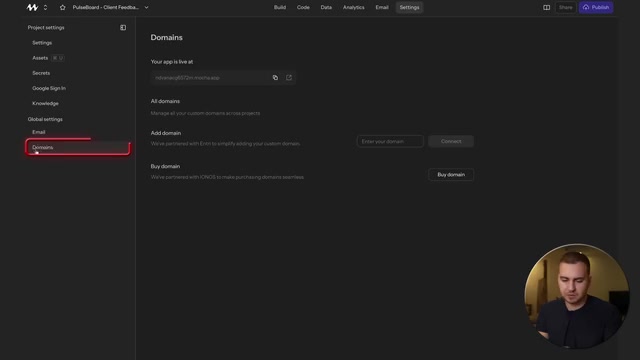Click the "Your app is live at" label
The width and height of the screenshot is (640, 360).
click(172, 62)
